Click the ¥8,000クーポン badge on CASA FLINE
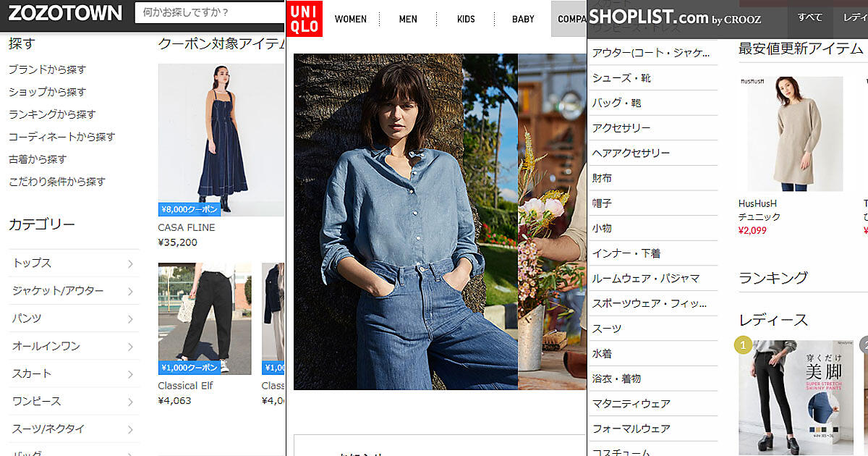868x456 pixels. coord(189,209)
